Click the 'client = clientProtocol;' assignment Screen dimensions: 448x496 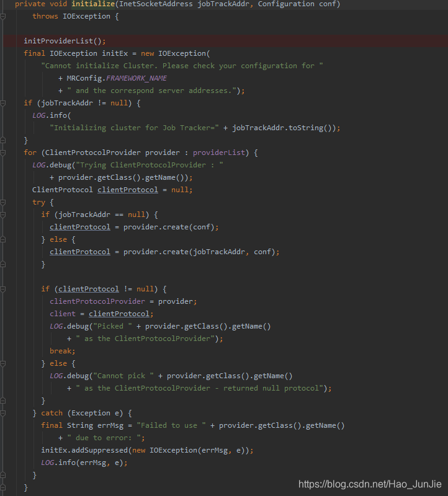click(x=101, y=314)
